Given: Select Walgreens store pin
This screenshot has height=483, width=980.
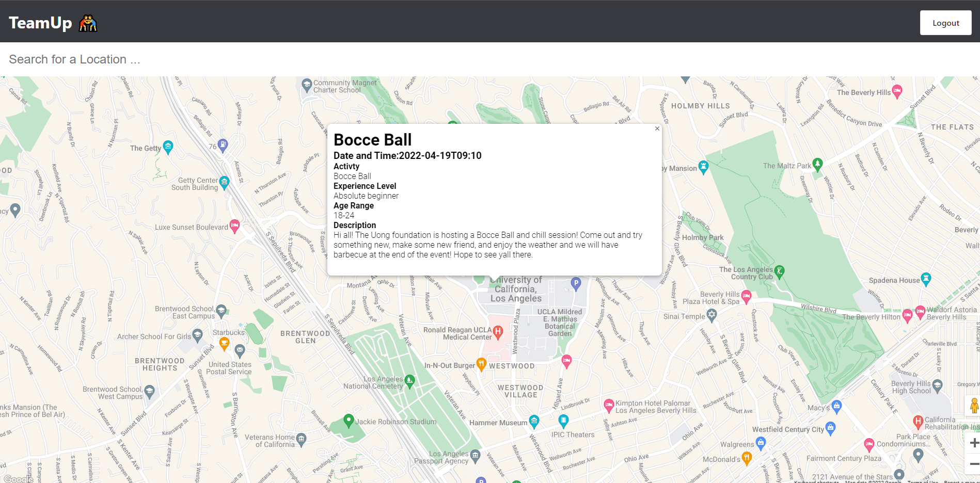Looking at the screenshot, I should [761, 443].
